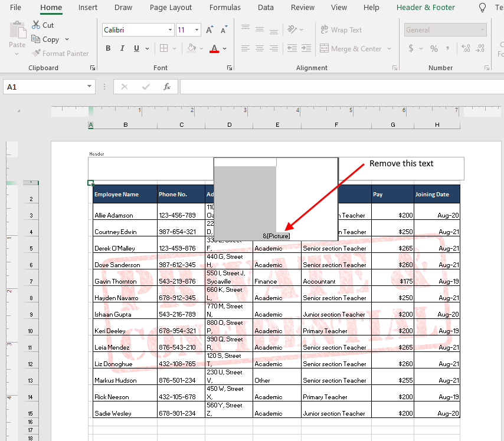Image resolution: width=504 pixels, height=441 pixels.
Task: Apply underline to the selection
Action: tap(135, 48)
